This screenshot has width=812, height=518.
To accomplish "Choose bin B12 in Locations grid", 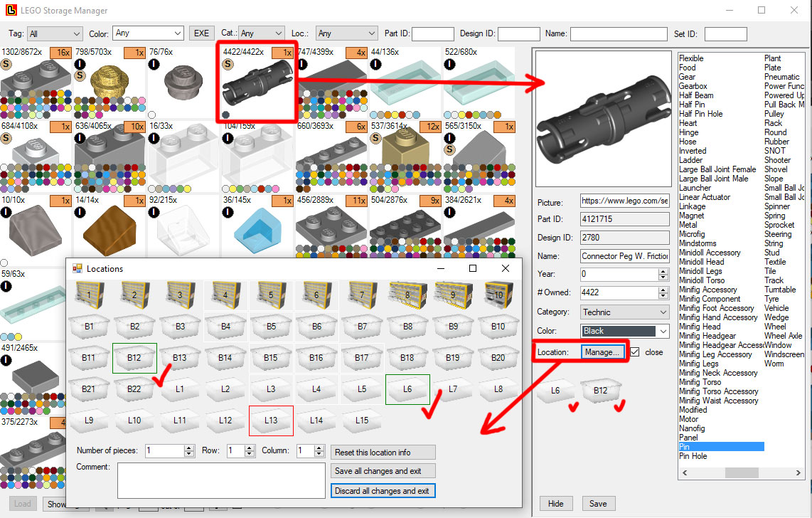I will click(x=134, y=357).
